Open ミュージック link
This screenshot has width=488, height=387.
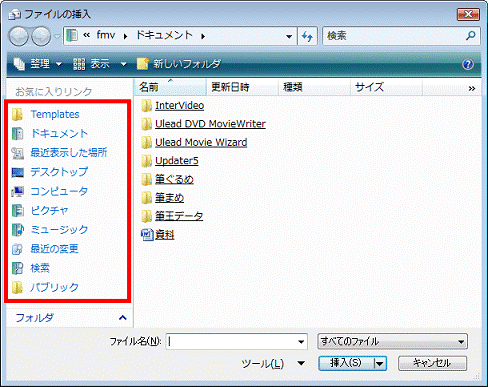pos(59,229)
